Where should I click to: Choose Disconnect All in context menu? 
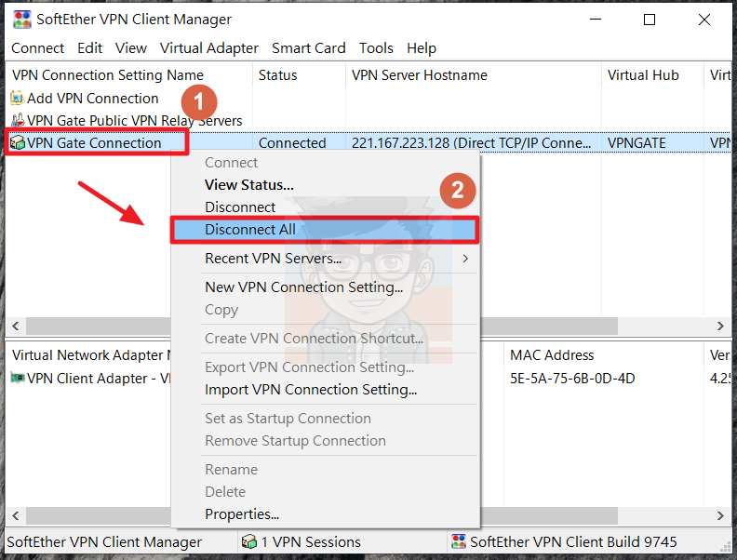coord(326,229)
